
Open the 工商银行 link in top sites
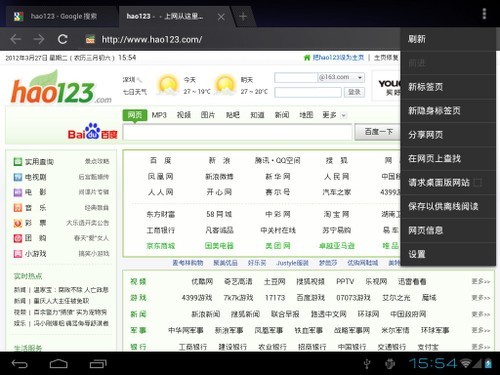pos(161,230)
